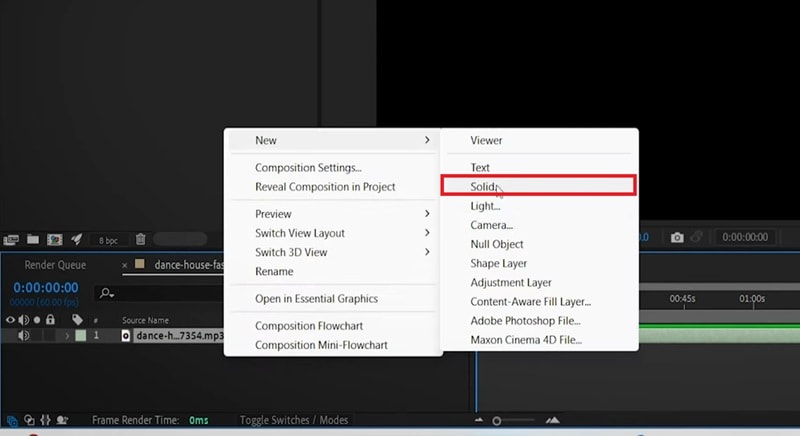Switch to the Render Queue tab
800x436 pixels.
55,265
